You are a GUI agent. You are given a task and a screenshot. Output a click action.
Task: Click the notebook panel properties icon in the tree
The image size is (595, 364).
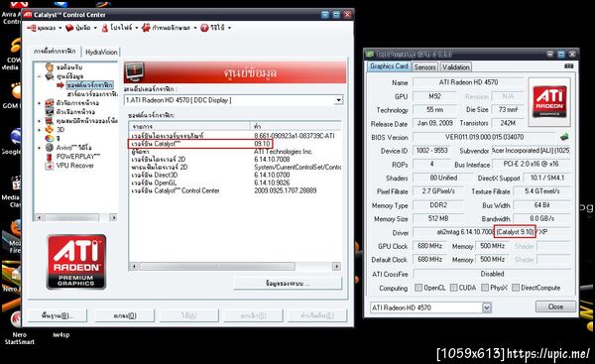coord(50,121)
